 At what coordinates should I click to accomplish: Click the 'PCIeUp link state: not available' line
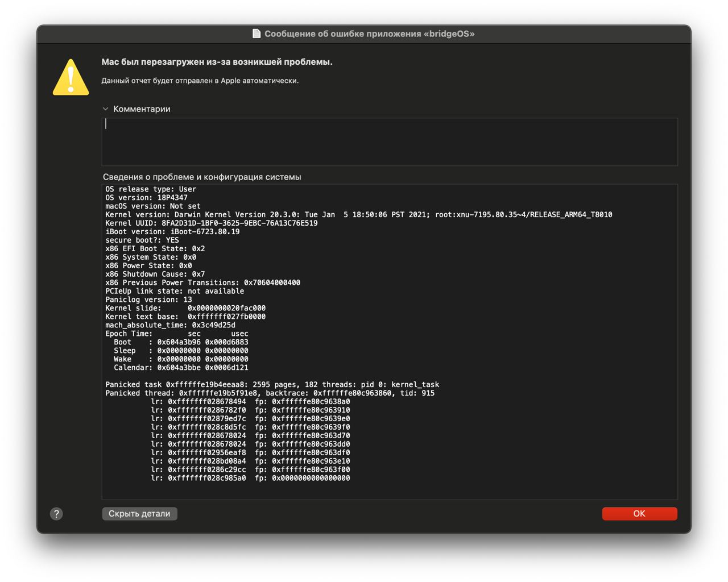175,292
